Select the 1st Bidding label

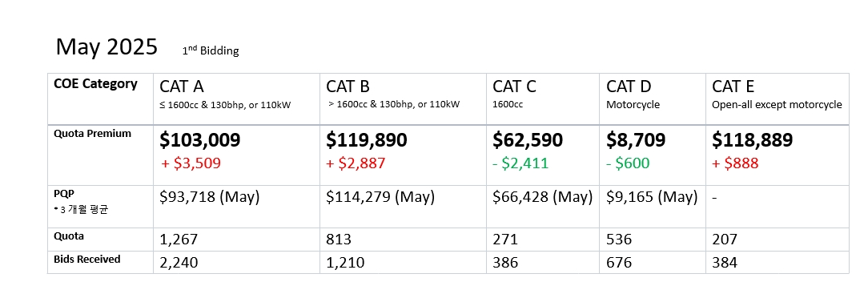(x=211, y=51)
